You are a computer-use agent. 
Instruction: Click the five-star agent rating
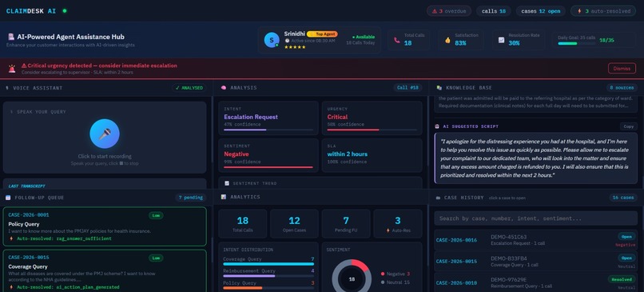pyautogui.click(x=295, y=47)
